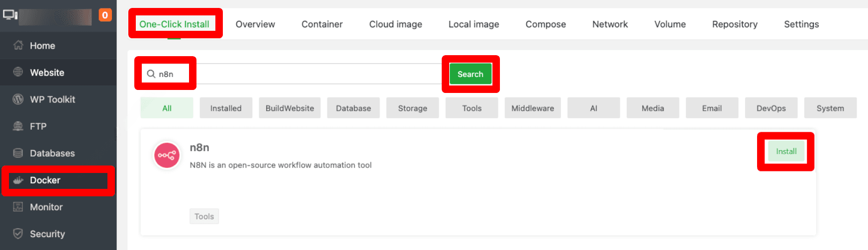Filter by Email category

(x=712, y=108)
